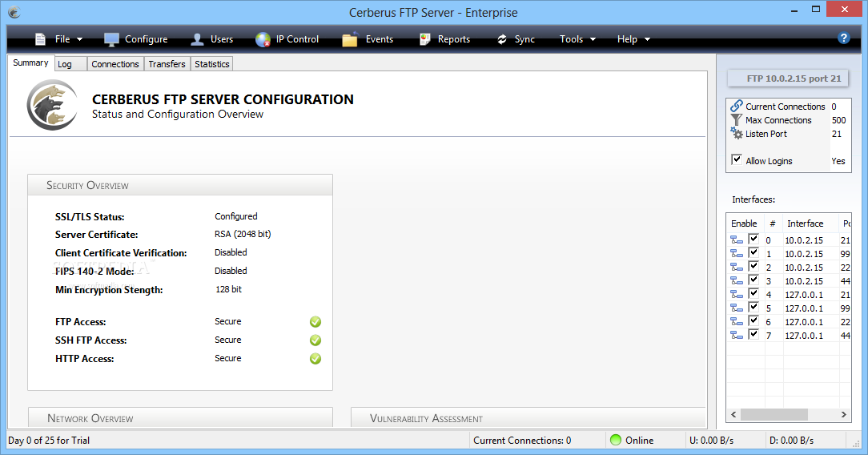Screen dimensions: 868x455
Task: Click the network icon for interface row 6
Action: click(x=737, y=321)
